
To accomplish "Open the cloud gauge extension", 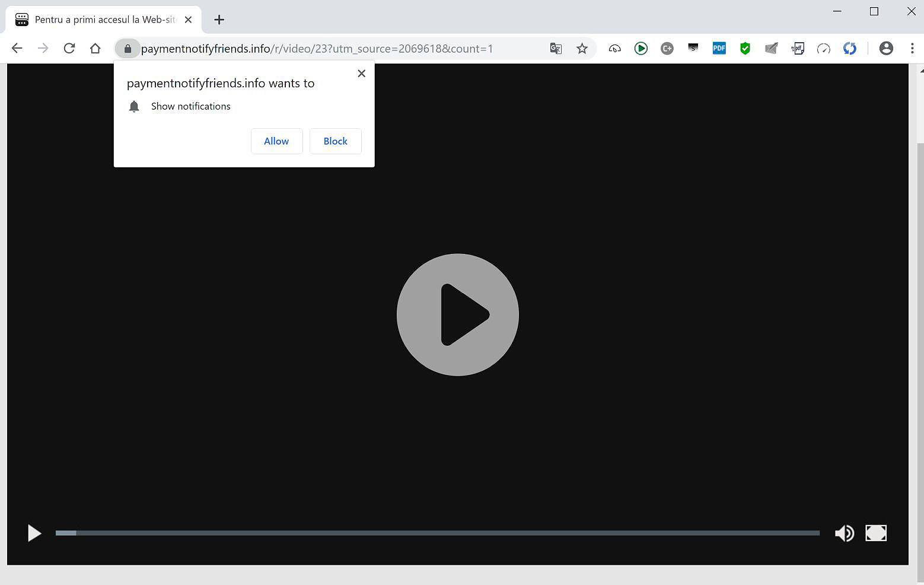I will tap(615, 49).
